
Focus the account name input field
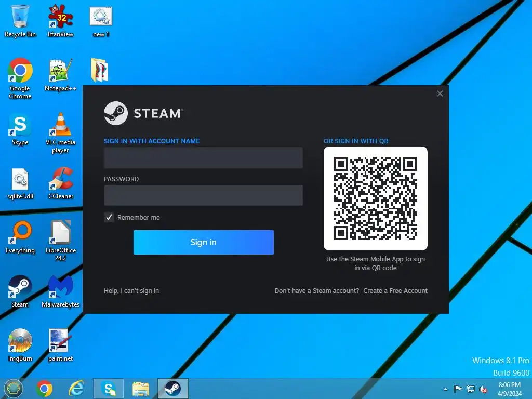coord(203,158)
